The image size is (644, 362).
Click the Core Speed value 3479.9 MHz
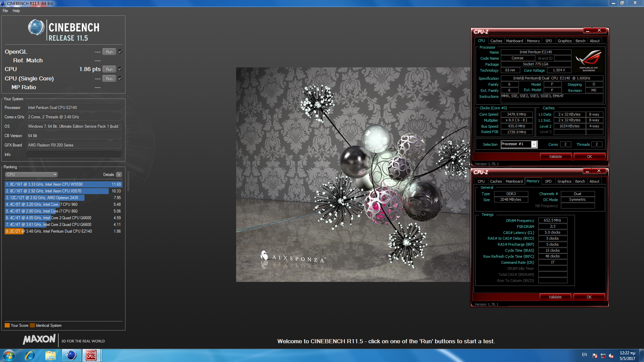(x=517, y=114)
